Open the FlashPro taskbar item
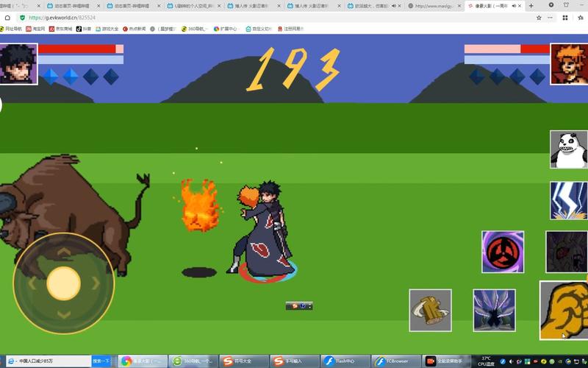588x368 pixels. (x=345, y=361)
